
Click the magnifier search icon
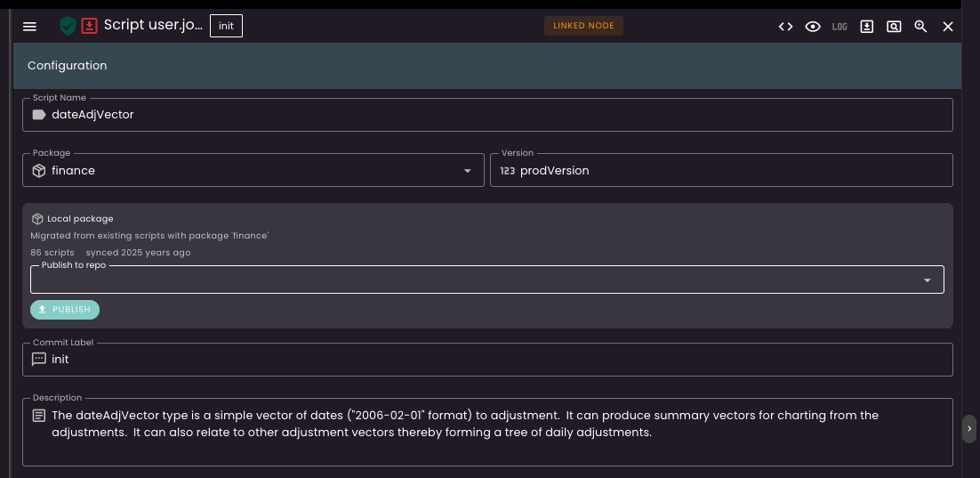(920, 27)
